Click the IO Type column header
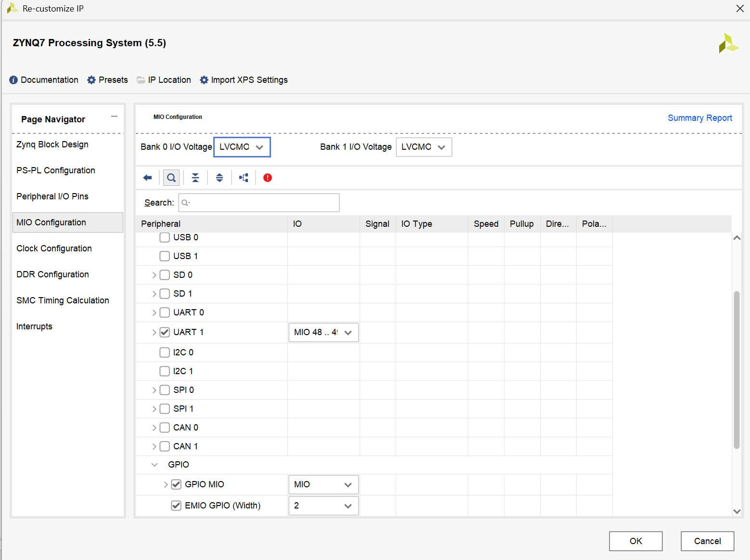This screenshot has height=560, width=750. click(432, 224)
